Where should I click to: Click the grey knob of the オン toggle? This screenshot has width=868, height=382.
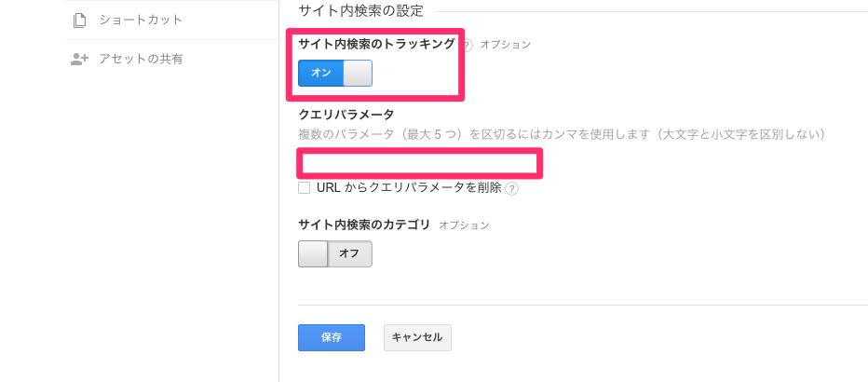pos(358,73)
